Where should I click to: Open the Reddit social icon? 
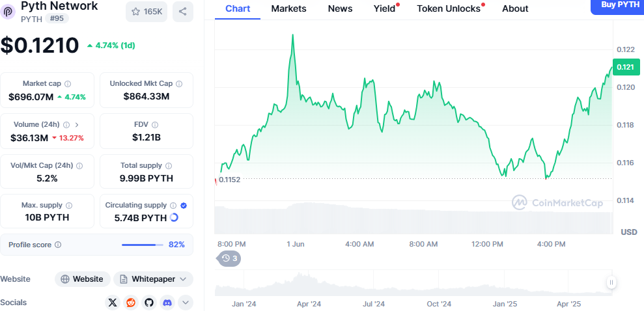(x=131, y=303)
